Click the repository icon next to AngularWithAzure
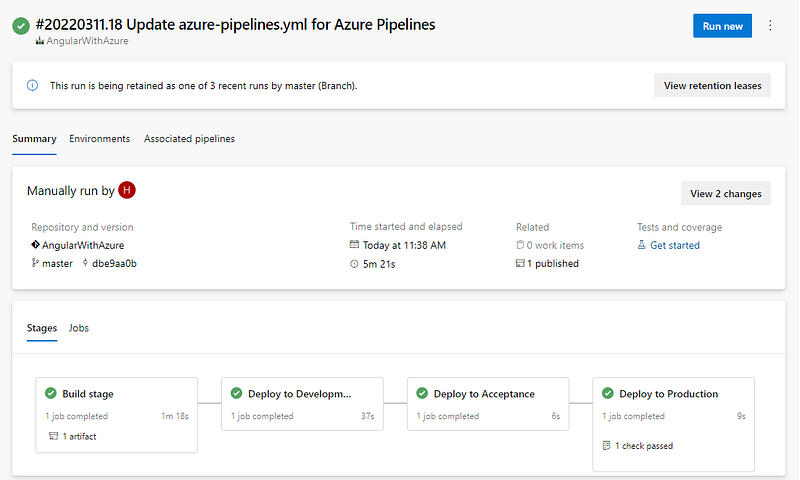800x480 pixels. (35, 245)
